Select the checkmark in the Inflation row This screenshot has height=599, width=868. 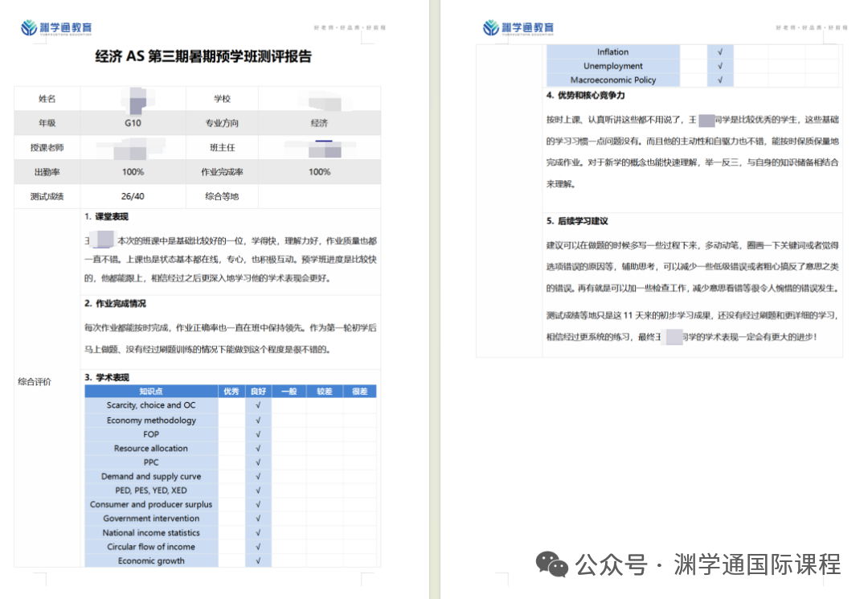tap(720, 52)
